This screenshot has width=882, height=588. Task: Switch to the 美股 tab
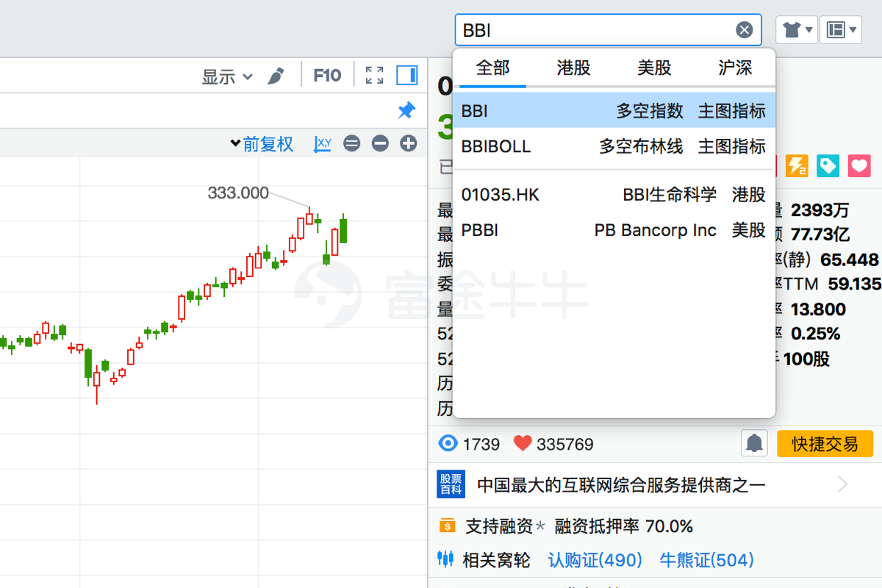point(654,68)
